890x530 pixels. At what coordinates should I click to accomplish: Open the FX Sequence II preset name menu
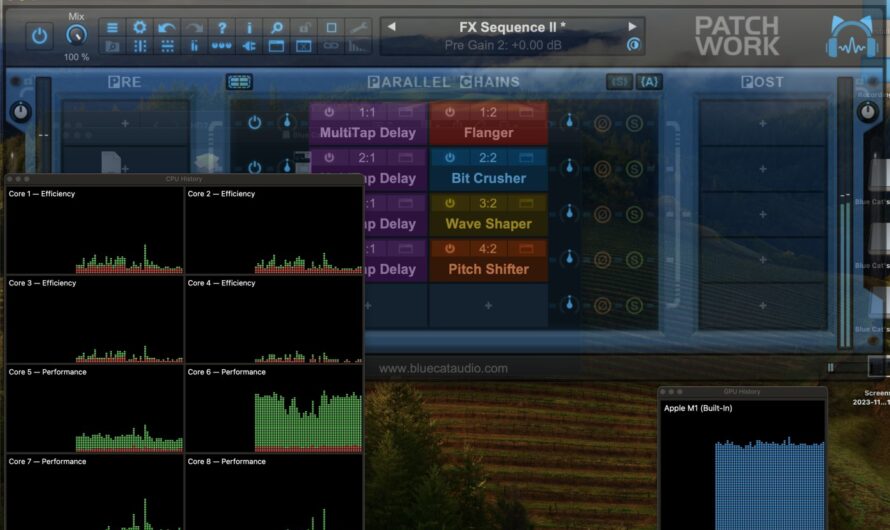click(512, 27)
